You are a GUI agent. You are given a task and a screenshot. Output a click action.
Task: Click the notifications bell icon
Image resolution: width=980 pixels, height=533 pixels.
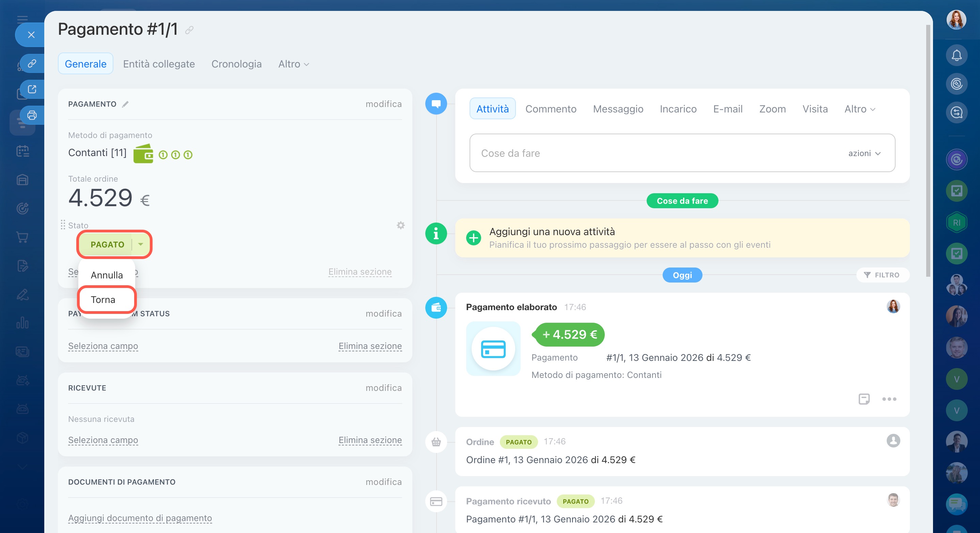(x=957, y=56)
